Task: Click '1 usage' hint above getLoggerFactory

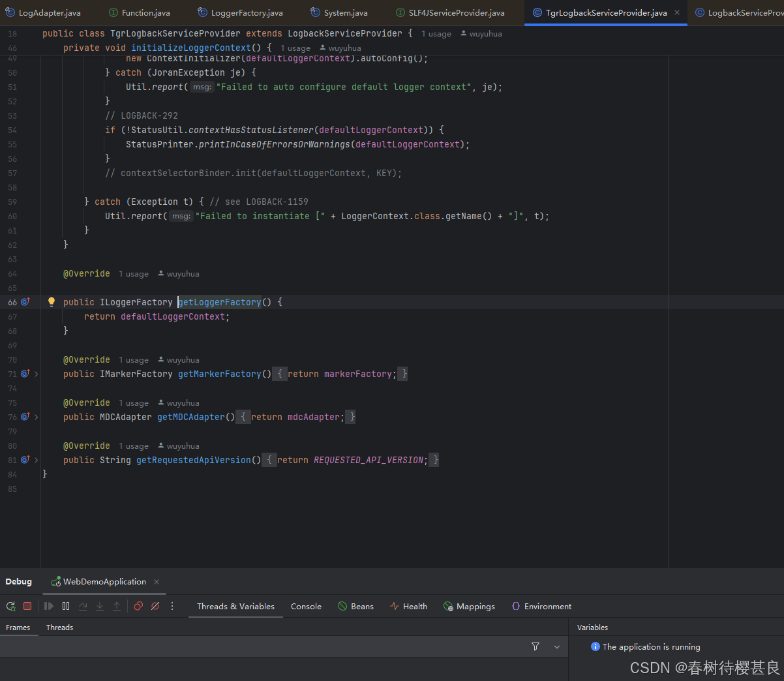Action: tap(134, 274)
